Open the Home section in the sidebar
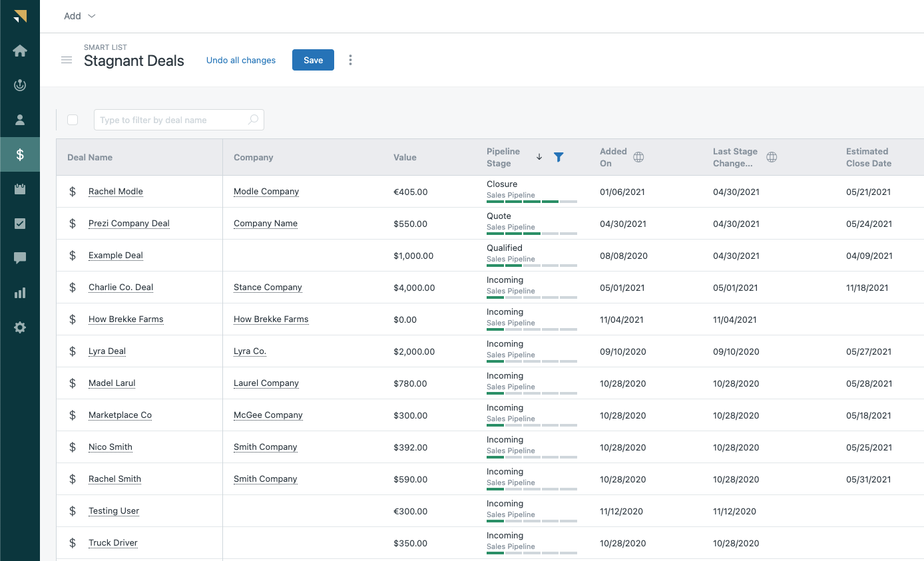The image size is (924, 561). tap(20, 51)
